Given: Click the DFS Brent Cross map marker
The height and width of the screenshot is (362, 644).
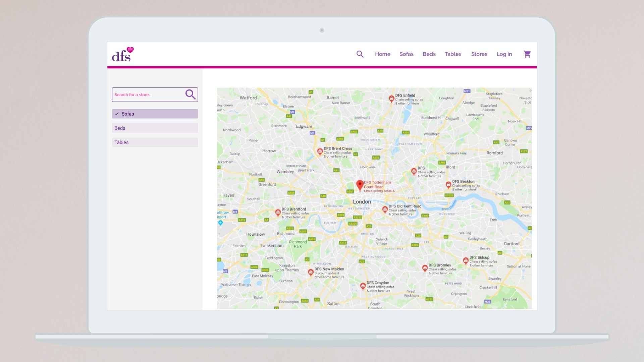Looking at the screenshot, I should click(x=320, y=151).
